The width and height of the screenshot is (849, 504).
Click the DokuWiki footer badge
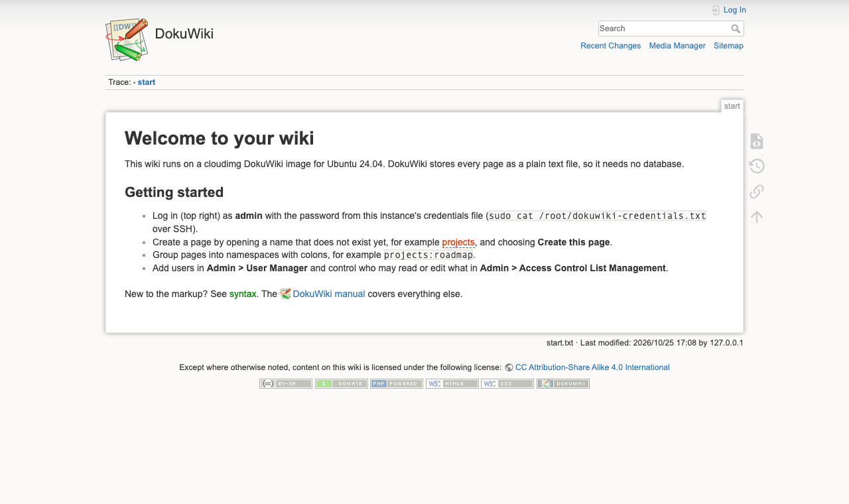[563, 383]
